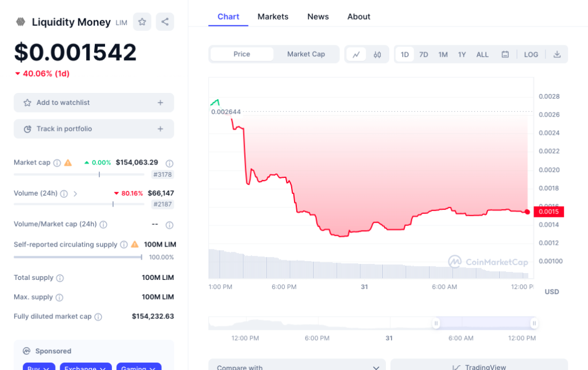Star Liquidity Money using the star icon
Screen dimensions: 588x370
pyautogui.click(x=141, y=21)
